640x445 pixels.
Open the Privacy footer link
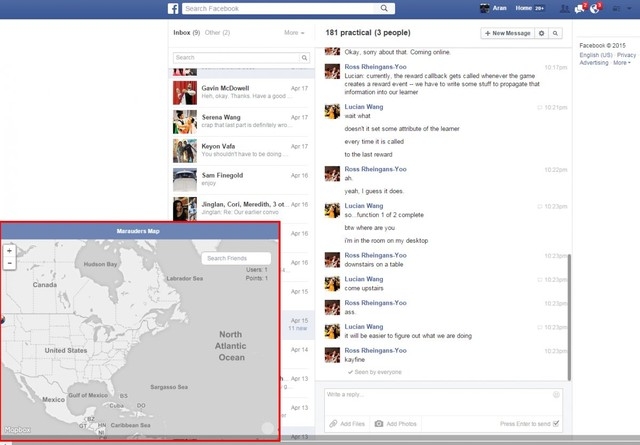(626, 55)
